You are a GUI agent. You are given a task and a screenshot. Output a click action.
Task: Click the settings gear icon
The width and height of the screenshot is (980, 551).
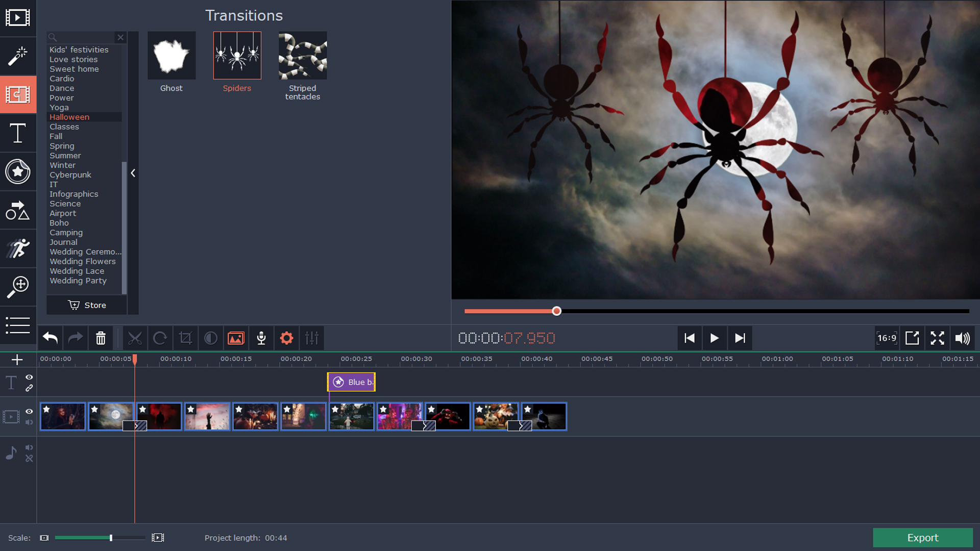coord(286,338)
